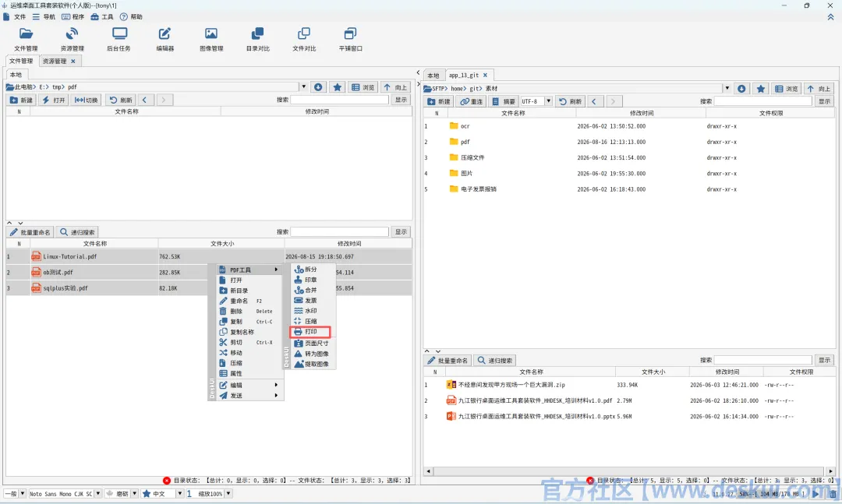Open the 图像管理 toolbar tool

(x=211, y=39)
